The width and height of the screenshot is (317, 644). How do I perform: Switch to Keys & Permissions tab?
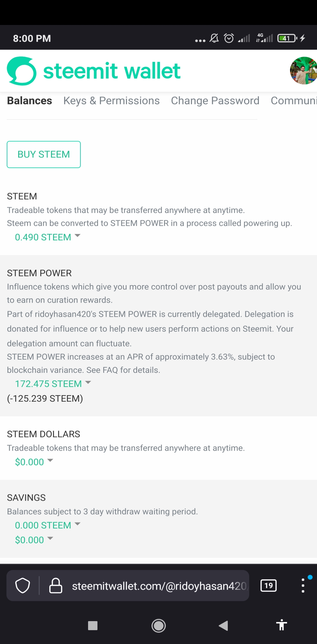(112, 101)
